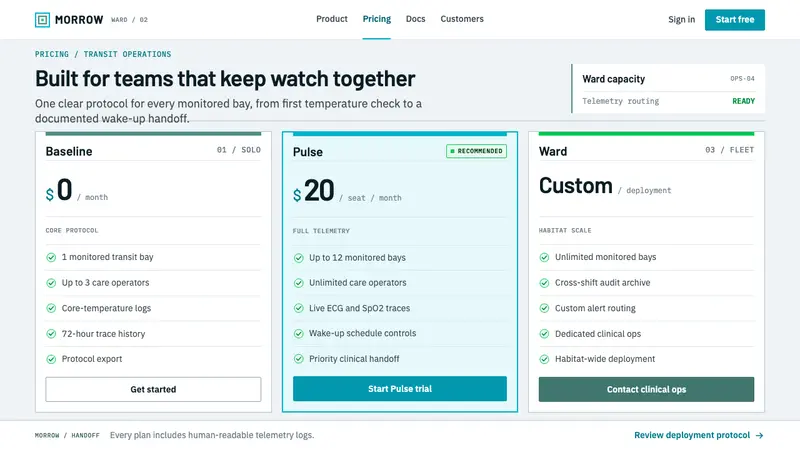
Task: Click WARD / 02 label in header
Action: pyautogui.click(x=130, y=20)
